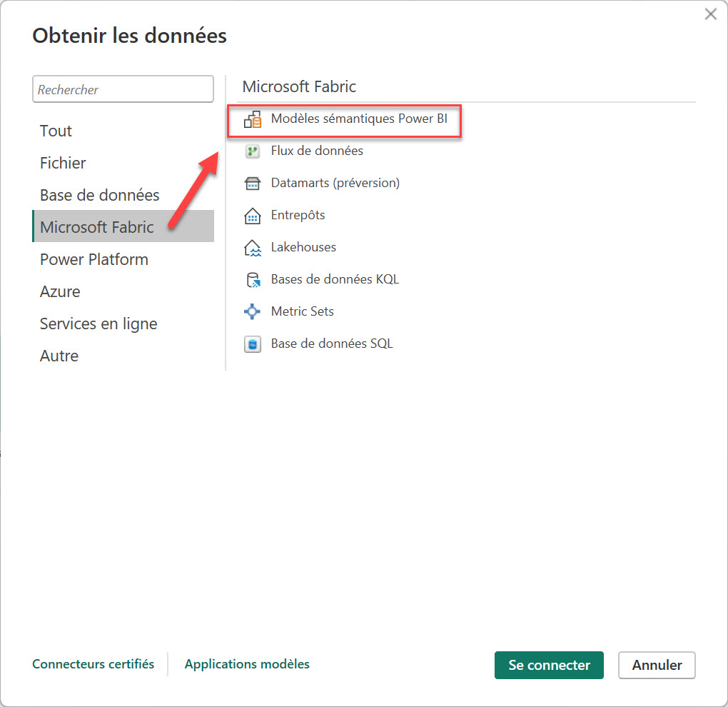Open the Base de données category
Image resolution: width=728 pixels, height=707 pixels.
coord(123,195)
